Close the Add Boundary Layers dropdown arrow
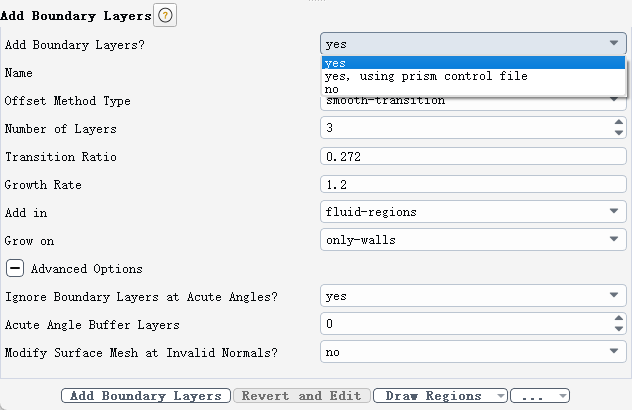This screenshot has width=632, height=410. click(612, 44)
